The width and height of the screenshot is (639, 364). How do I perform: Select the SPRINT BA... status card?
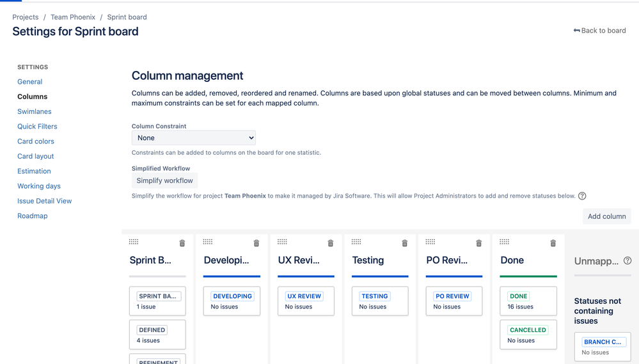click(x=157, y=301)
